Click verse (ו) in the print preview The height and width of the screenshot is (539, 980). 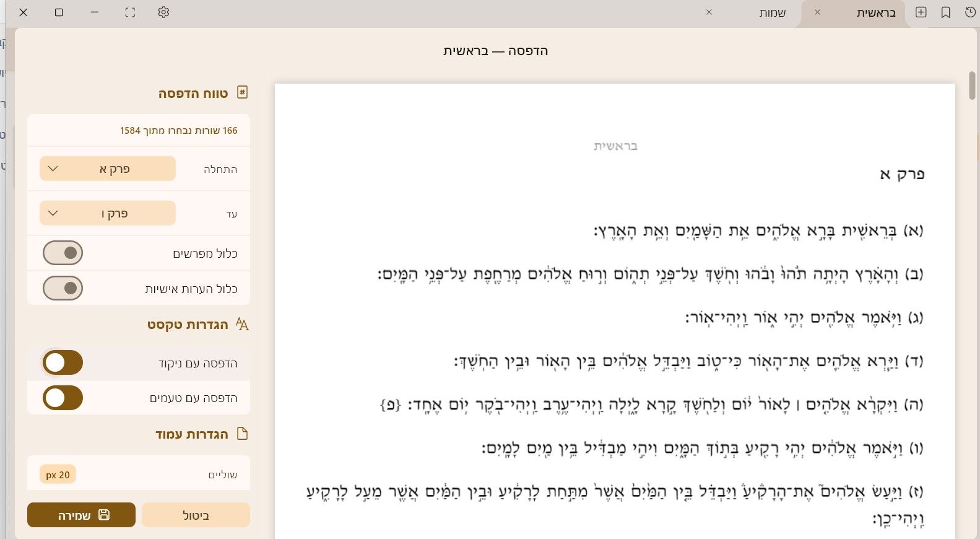(703, 448)
